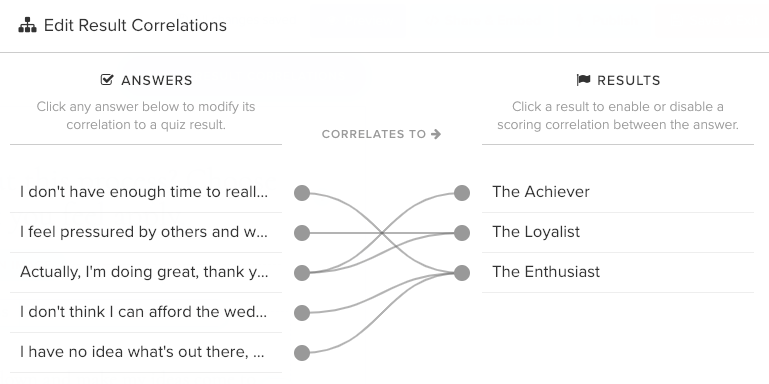Click the dot beside "I don't think I can afford"
769x384 pixels.
(x=302, y=312)
